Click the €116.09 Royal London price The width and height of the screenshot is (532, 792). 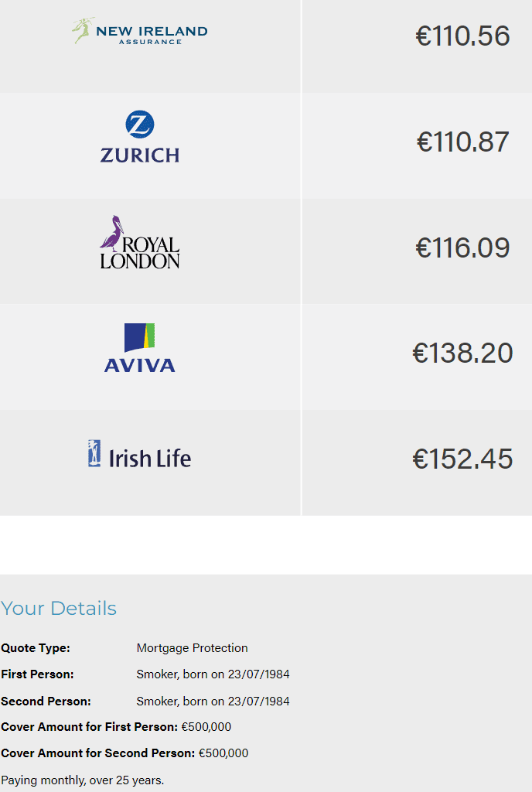pos(462,247)
